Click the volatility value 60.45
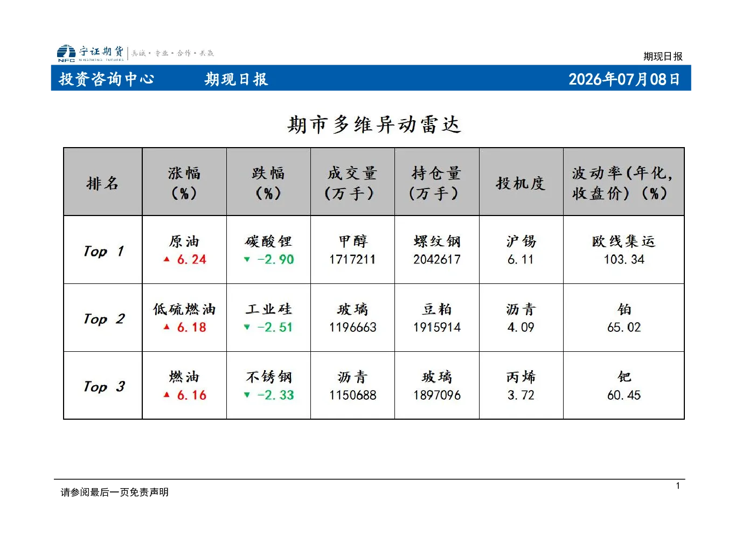Image resolution: width=756 pixels, height=535 pixels. (623, 395)
